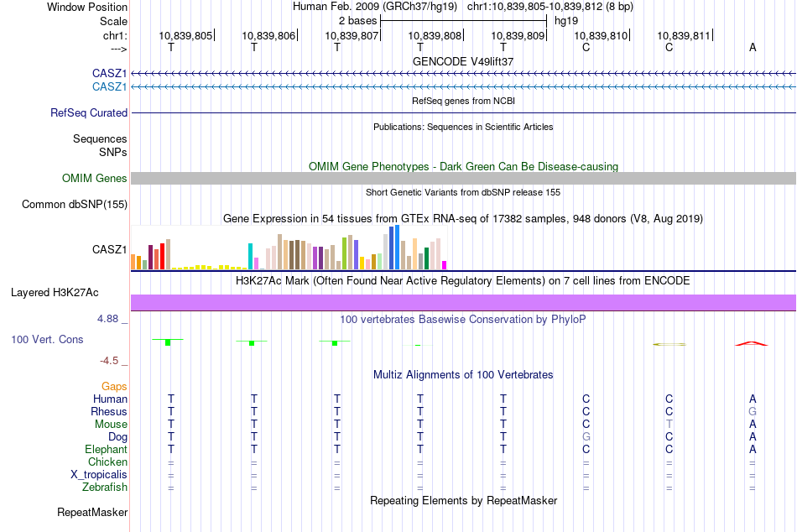This screenshot has width=797, height=532.
Task: Click the gray T in Mouse row
Action: click(669, 424)
